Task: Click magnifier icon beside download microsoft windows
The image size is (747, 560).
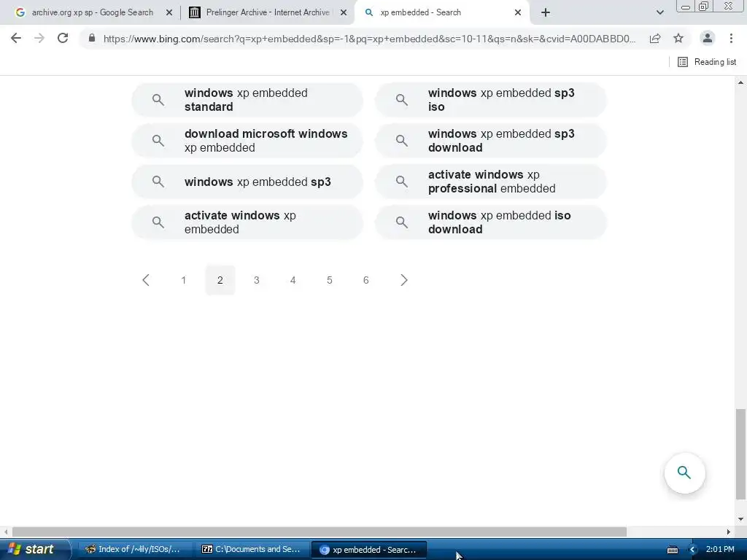Action: [x=158, y=141]
